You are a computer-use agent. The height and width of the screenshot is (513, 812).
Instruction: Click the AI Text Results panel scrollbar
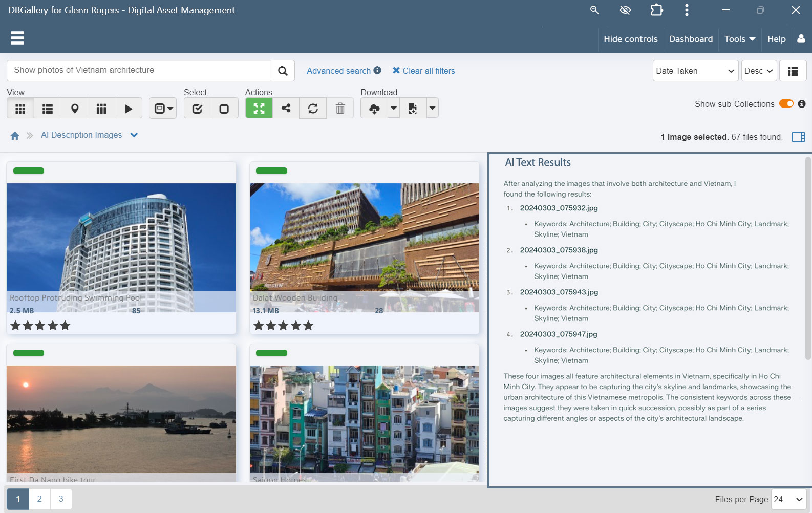click(808, 258)
